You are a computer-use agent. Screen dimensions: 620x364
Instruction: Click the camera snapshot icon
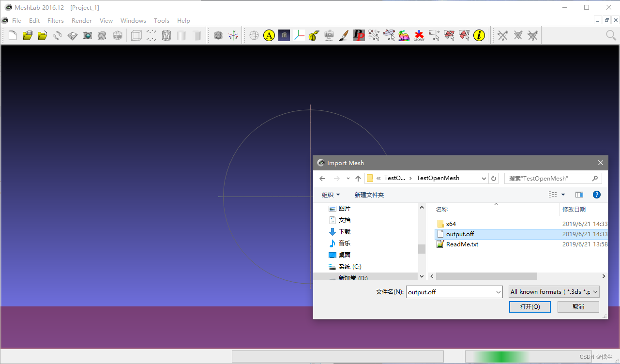(88, 35)
